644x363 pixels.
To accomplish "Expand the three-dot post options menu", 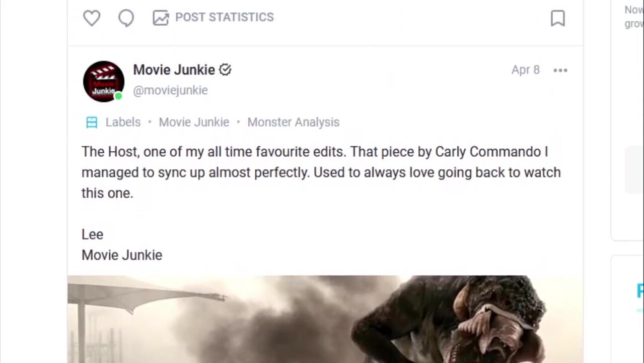I will coord(560,70).
